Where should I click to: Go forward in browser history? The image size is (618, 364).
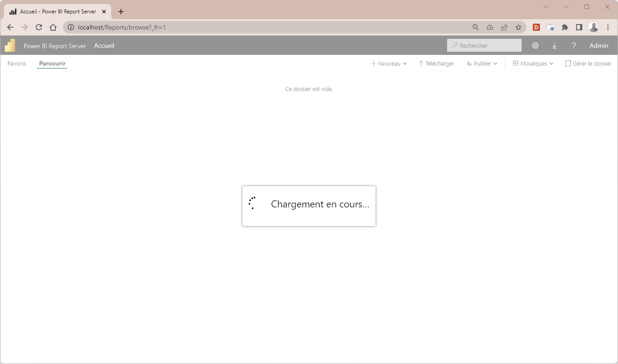point(25,27)
